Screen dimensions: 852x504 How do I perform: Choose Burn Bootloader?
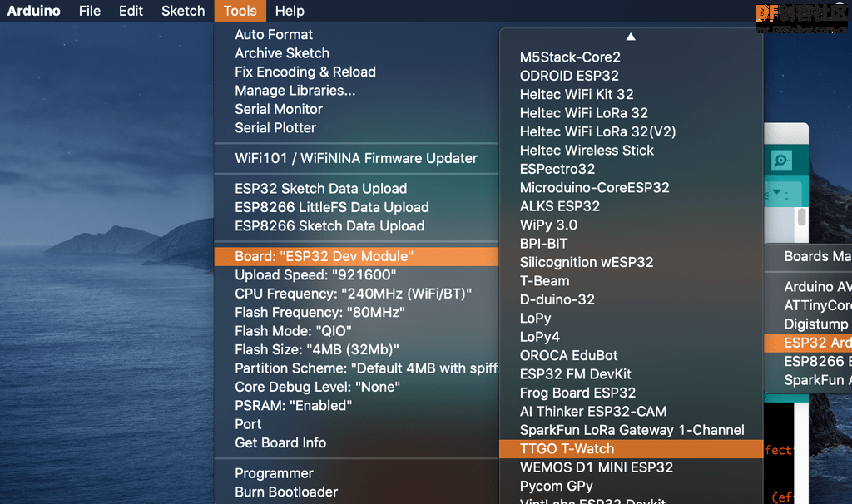point(356,492)
